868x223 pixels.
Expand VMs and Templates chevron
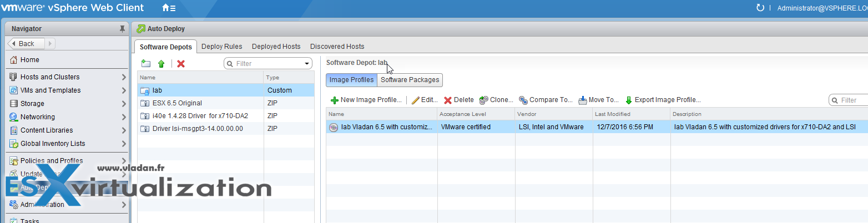[124, 90]
